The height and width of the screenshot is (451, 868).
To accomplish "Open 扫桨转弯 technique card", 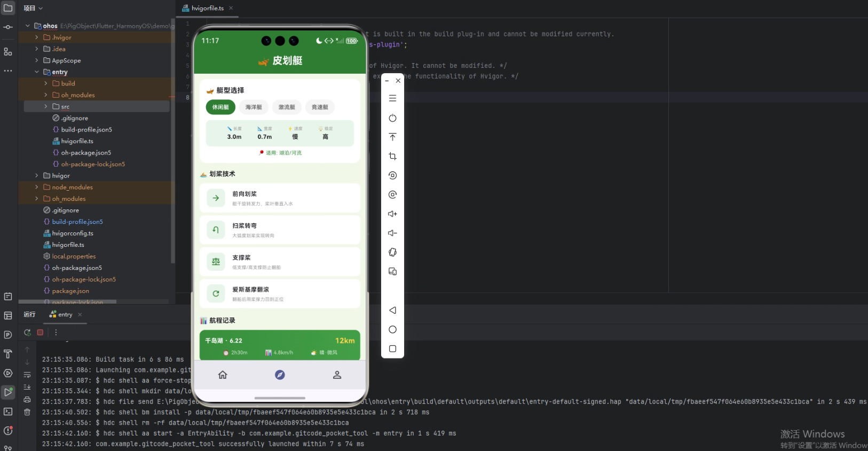I will click(x=280, y=230).
